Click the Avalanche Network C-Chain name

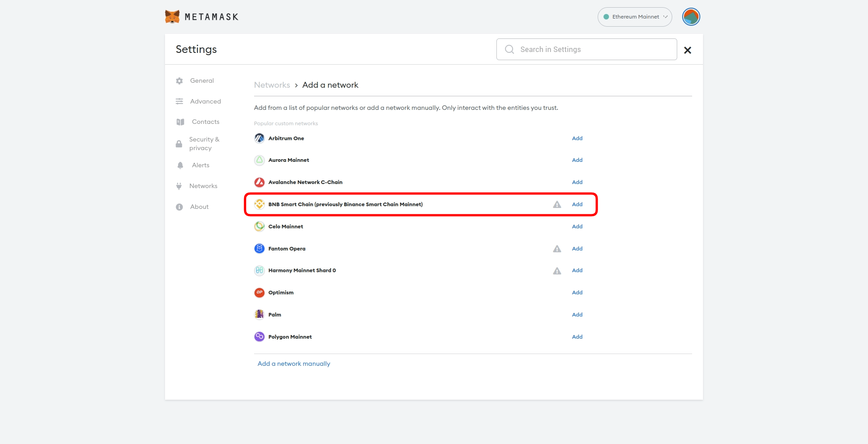click(x=305, y=182)
